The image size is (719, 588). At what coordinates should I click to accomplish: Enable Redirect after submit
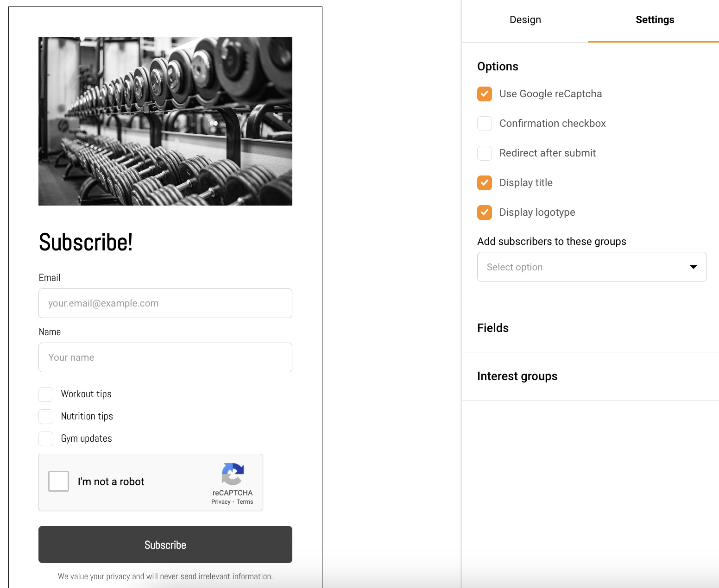[485, 153]
